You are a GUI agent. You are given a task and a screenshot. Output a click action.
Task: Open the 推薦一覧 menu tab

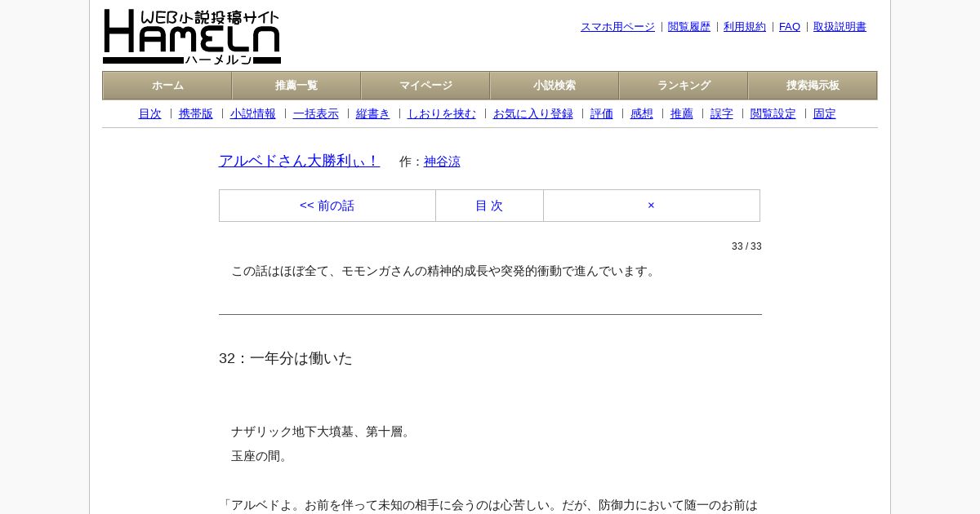[296, 86]
